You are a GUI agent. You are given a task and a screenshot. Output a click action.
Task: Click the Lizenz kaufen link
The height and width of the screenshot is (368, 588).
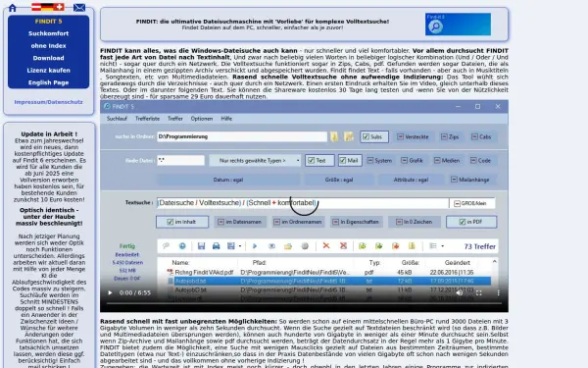[x=48, y=71]
